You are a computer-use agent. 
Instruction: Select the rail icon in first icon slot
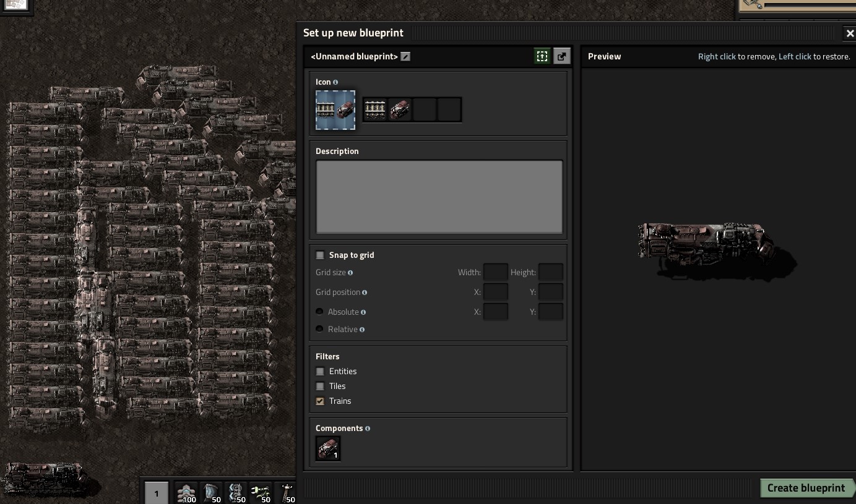(x=375, y=110)
